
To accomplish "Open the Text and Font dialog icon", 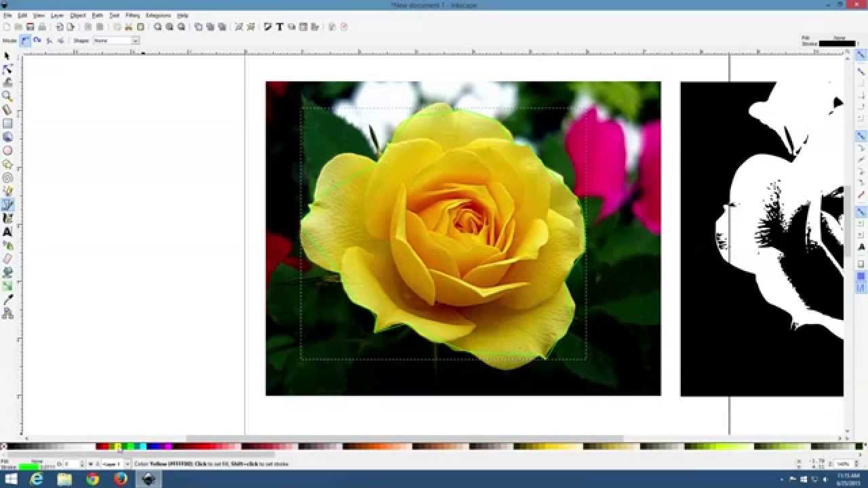I will (279, 26).
